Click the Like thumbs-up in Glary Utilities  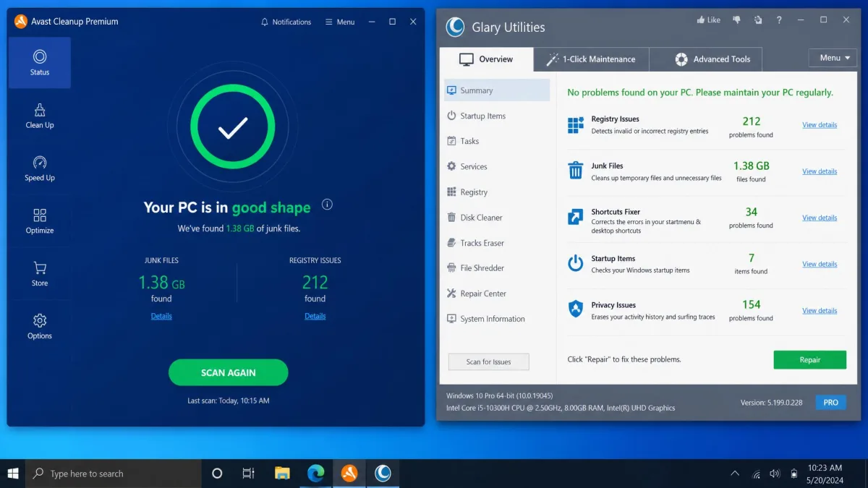[x=708, y=20]
